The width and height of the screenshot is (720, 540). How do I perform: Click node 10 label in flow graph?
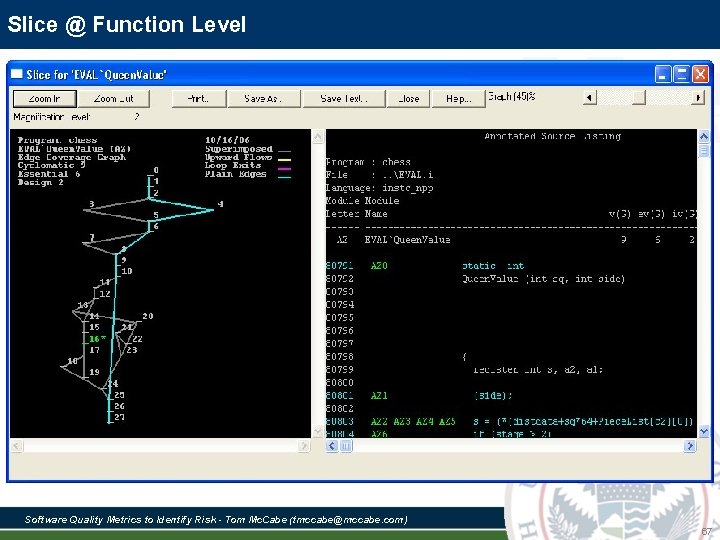coord(127,271)
